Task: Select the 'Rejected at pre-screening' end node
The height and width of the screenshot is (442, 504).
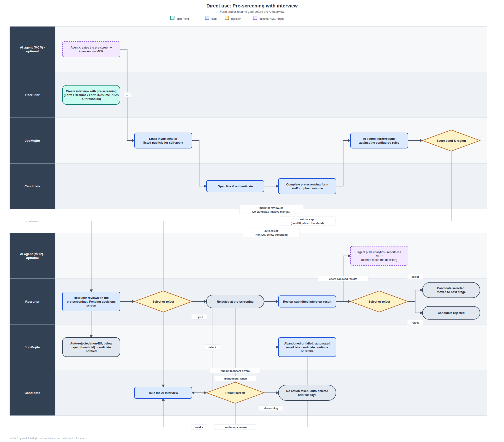Action: [235, 301]
